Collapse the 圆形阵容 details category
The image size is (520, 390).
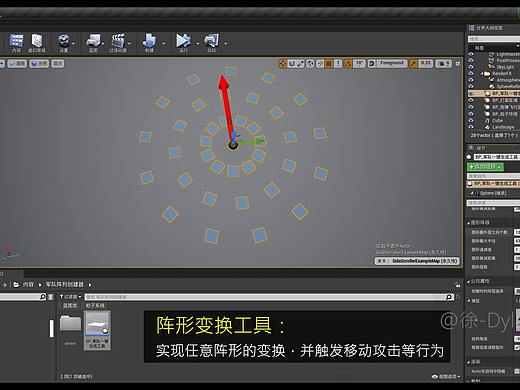click(469, 223)
